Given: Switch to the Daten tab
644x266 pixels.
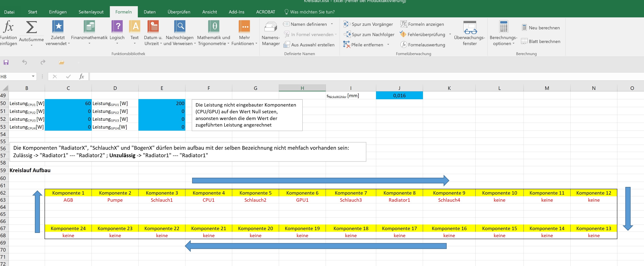Looking at the screenshot, I should pos(150,12).
